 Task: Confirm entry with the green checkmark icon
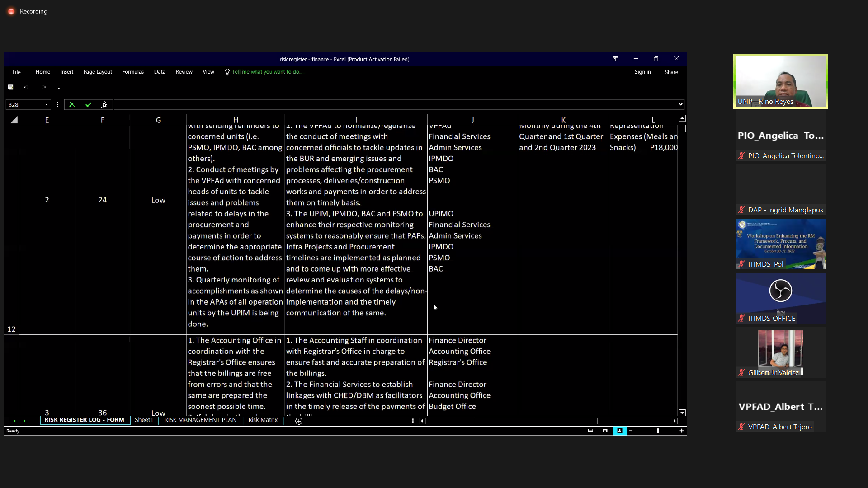click(x=88, y=105)
